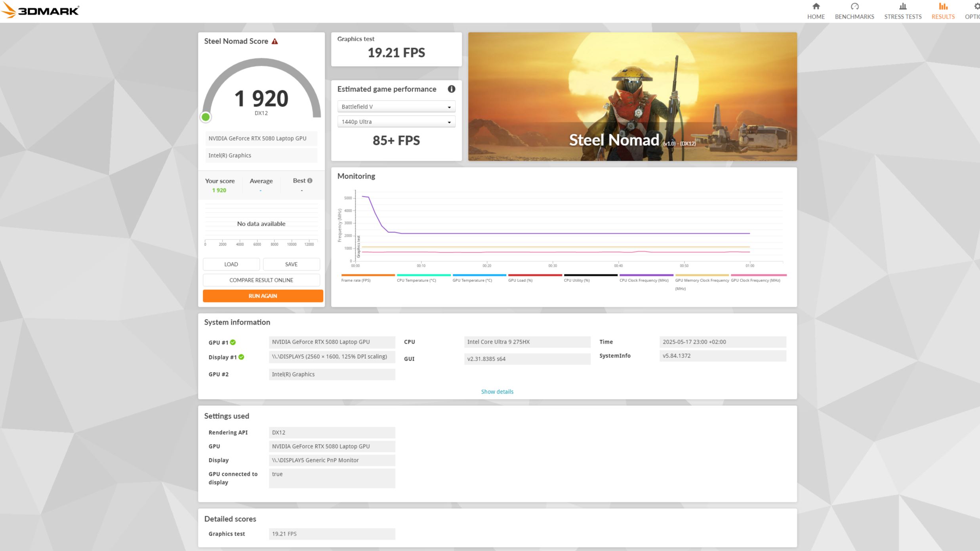
Task: Toggle GPU Temperature legend swatch
Action: [x=479, y=275]
